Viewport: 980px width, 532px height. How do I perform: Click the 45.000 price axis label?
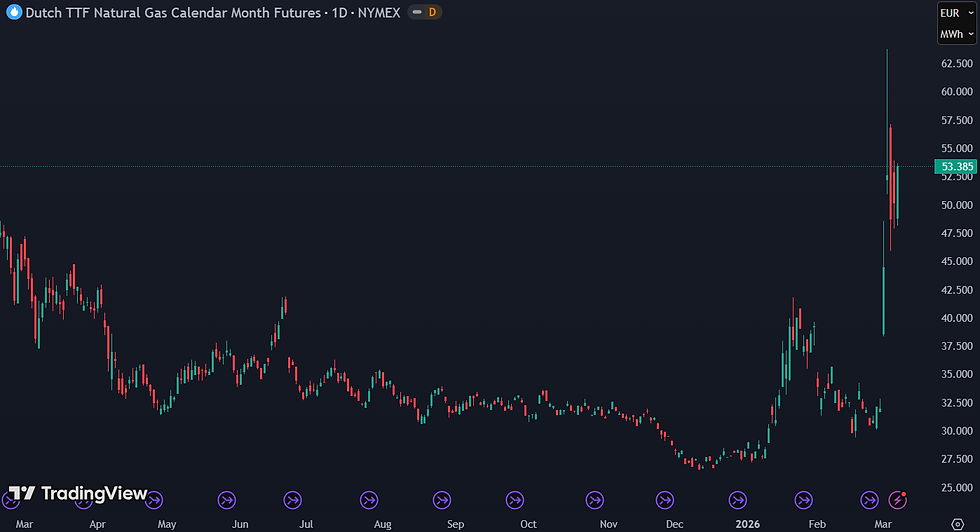[957, 261]
